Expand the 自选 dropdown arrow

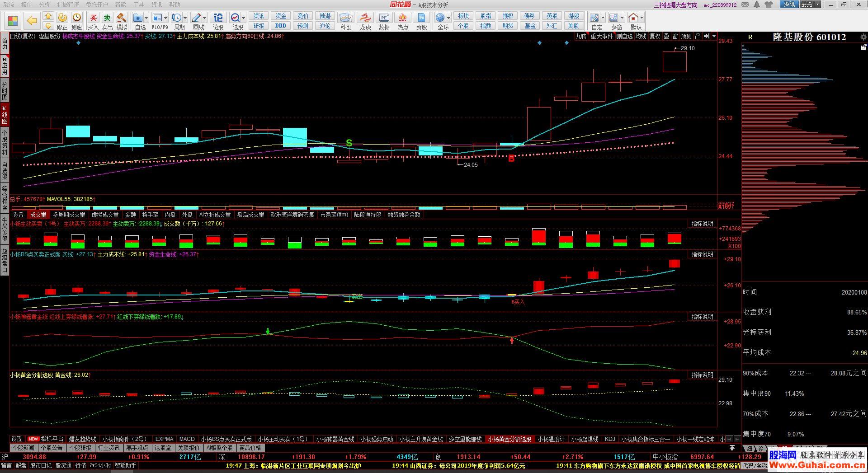(147, 18)
